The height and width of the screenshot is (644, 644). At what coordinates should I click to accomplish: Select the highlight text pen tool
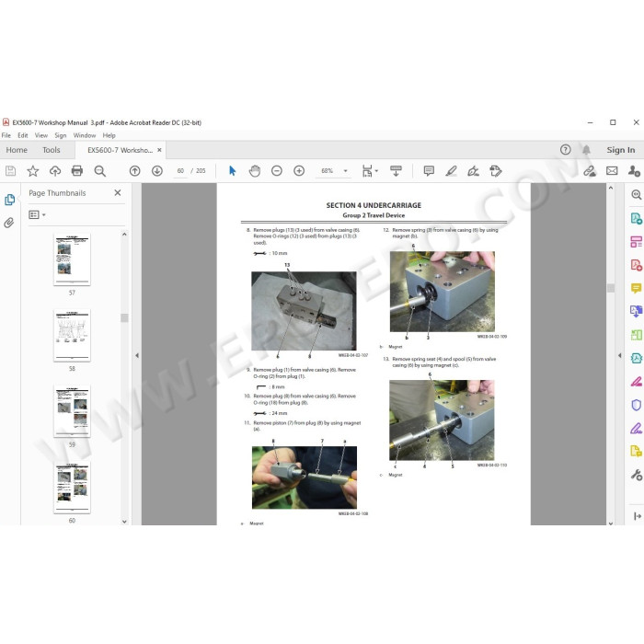point(451,171)
